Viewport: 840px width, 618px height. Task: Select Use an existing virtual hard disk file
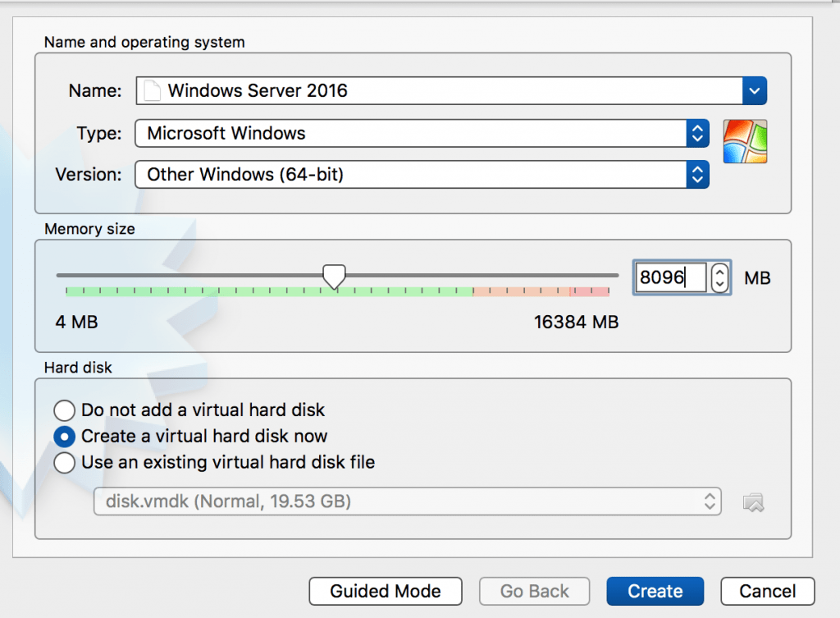pos(64,463)
